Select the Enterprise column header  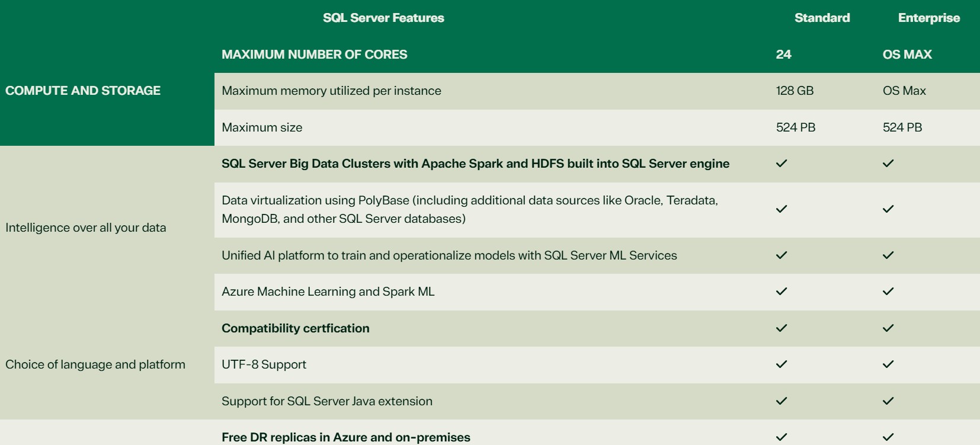928,18
